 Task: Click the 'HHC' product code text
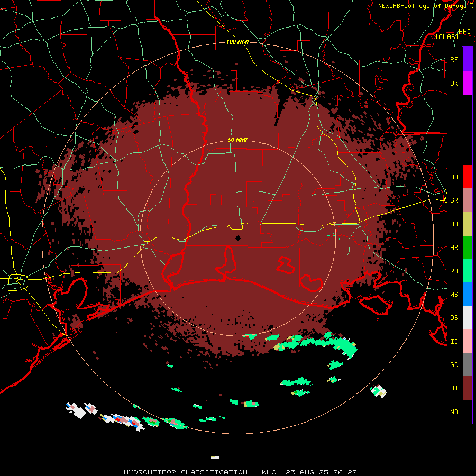pos(464,32)
